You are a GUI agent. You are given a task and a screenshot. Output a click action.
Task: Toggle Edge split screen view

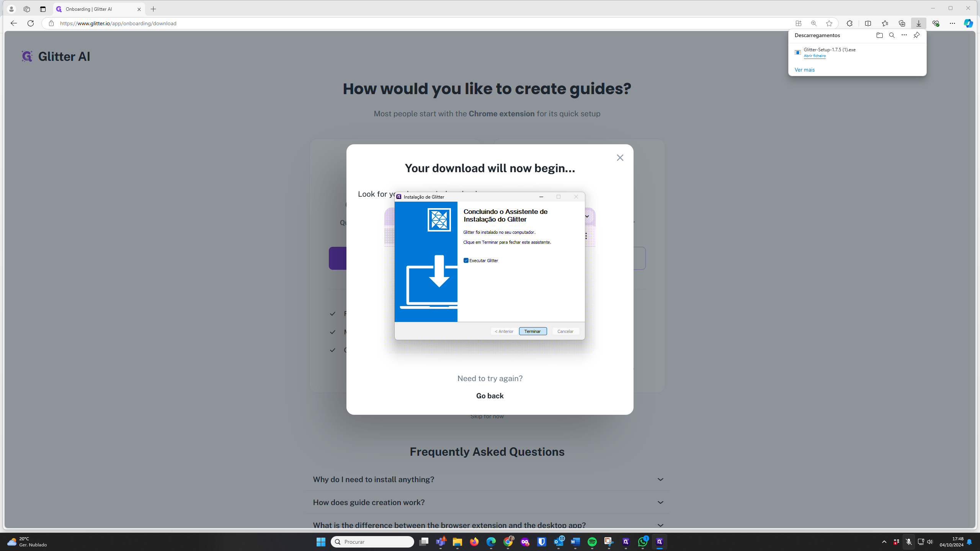pyautogui.click(x=868, y=23)
